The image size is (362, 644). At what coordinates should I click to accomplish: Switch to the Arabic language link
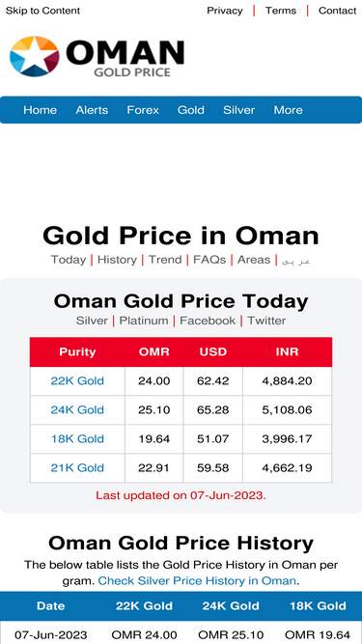click(296, 261)
